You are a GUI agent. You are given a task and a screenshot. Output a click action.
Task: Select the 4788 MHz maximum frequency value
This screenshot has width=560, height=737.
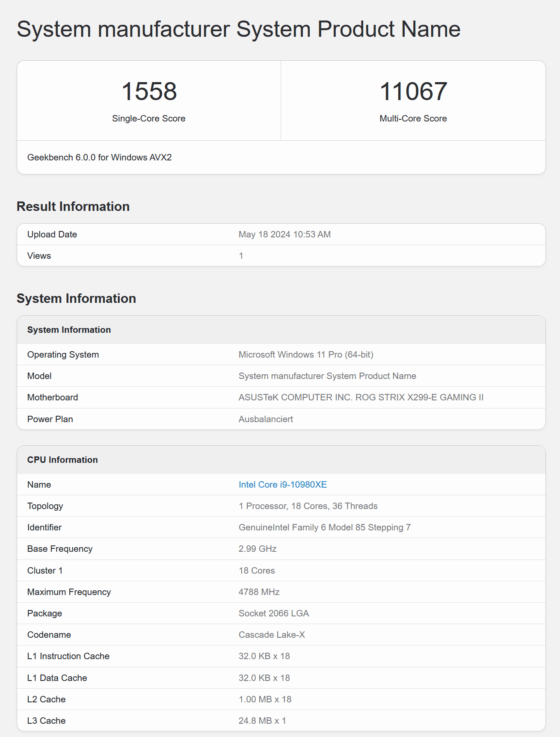tap(259, 592)
